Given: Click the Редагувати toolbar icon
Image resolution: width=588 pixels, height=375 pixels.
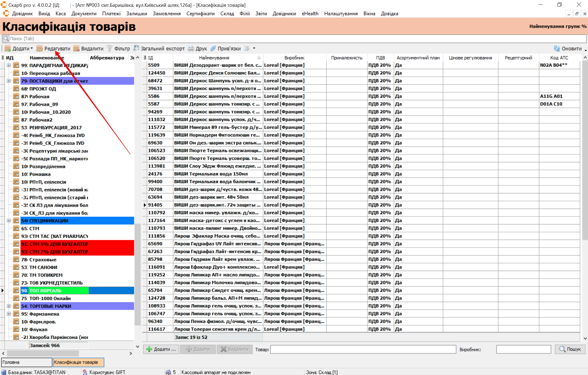Looking at the screenshot, I should pyautogui.click(x=40, y=48).
